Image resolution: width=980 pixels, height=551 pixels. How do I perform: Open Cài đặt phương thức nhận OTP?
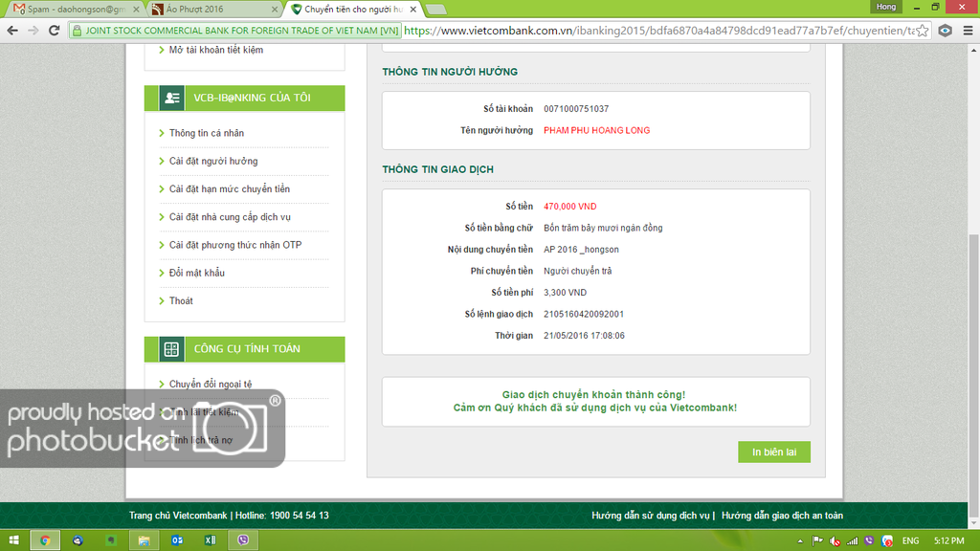[x=235, y=245]
